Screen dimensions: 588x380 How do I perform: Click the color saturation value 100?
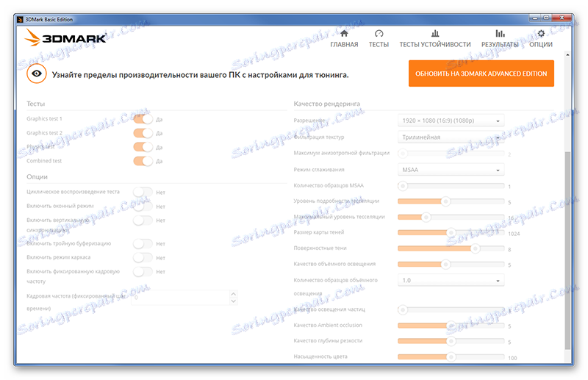tap(512, 358)
